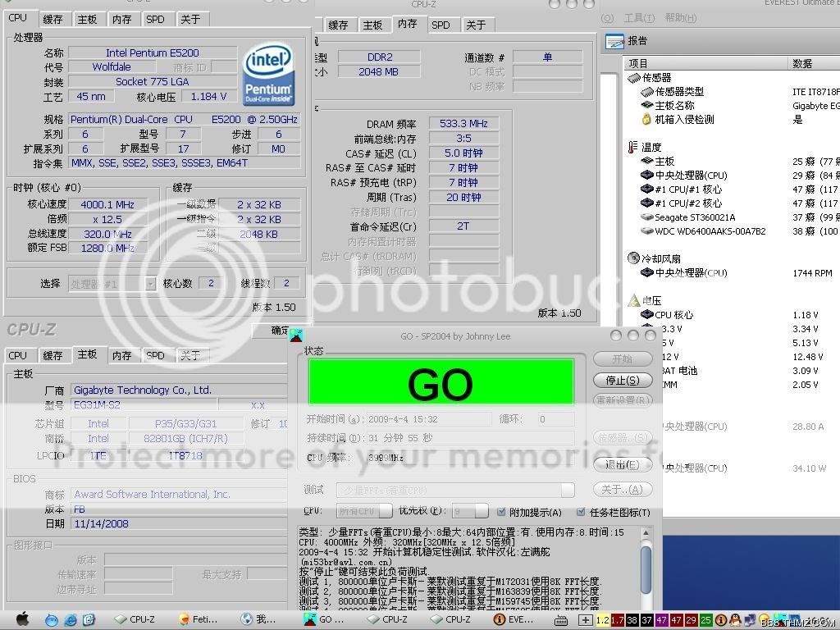Toggle the 任务栏图标(T) checkbox
840x630 pixels.
coord(581,512)
